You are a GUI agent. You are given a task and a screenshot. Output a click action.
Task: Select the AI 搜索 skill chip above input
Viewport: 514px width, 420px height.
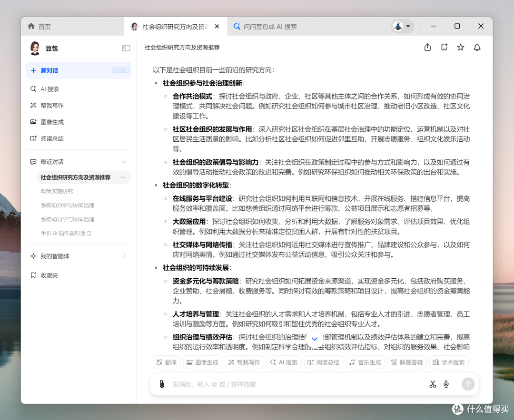point(284,362)
